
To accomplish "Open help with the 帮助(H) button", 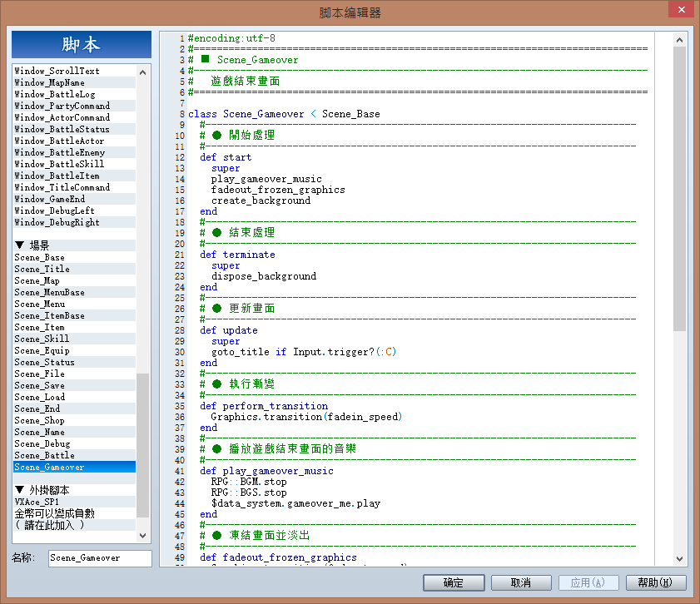I will point(655,582).
